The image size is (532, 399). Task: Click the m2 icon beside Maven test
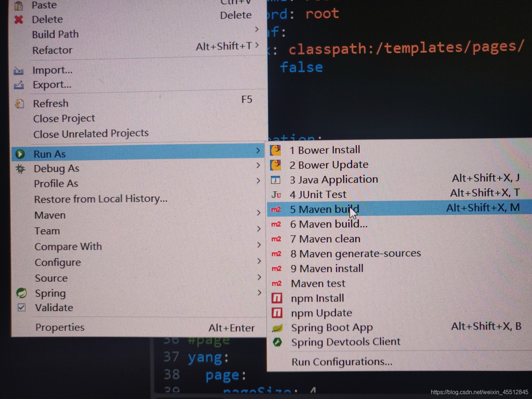point(277,283)
